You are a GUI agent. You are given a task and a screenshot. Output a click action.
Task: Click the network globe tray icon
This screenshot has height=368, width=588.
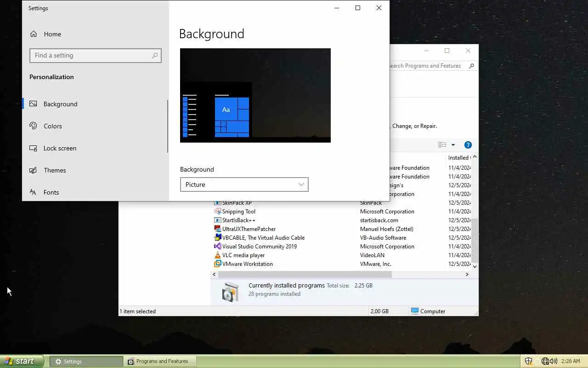545,361
